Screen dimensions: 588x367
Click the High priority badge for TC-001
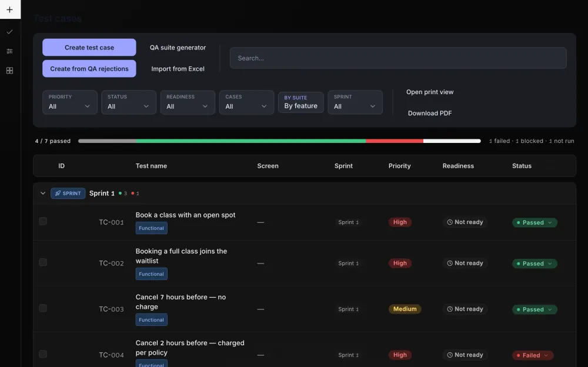[400, 222]
